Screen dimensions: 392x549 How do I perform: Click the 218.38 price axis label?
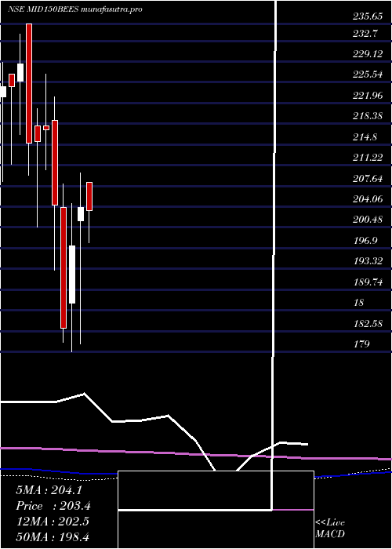point(368,116)
